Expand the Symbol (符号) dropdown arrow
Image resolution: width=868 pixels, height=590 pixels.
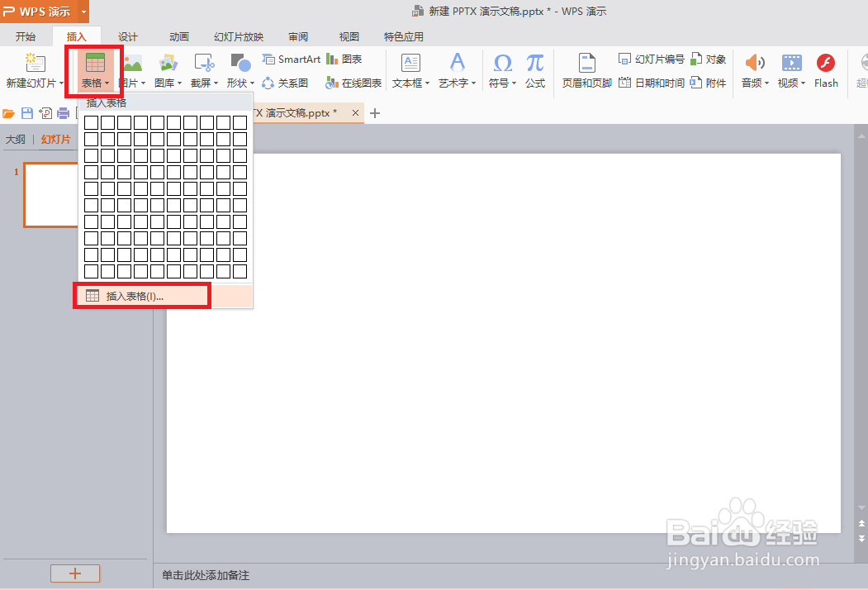click(x=514, y=83)
